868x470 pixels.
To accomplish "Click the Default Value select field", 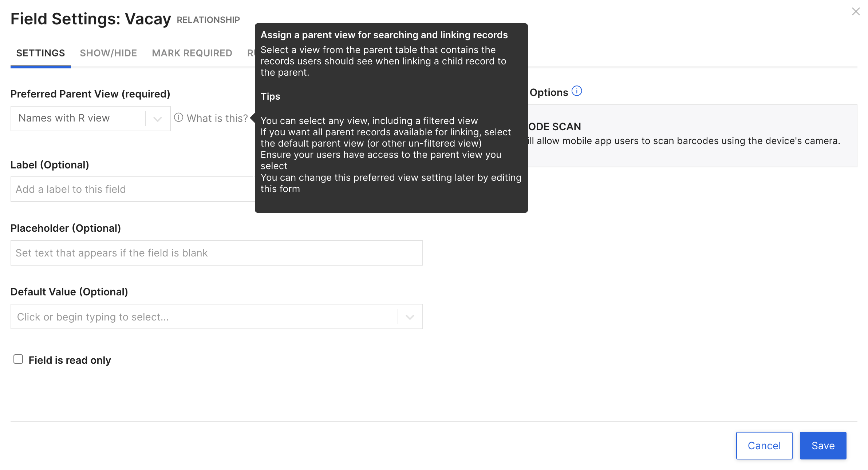I will tap(217, 317).
